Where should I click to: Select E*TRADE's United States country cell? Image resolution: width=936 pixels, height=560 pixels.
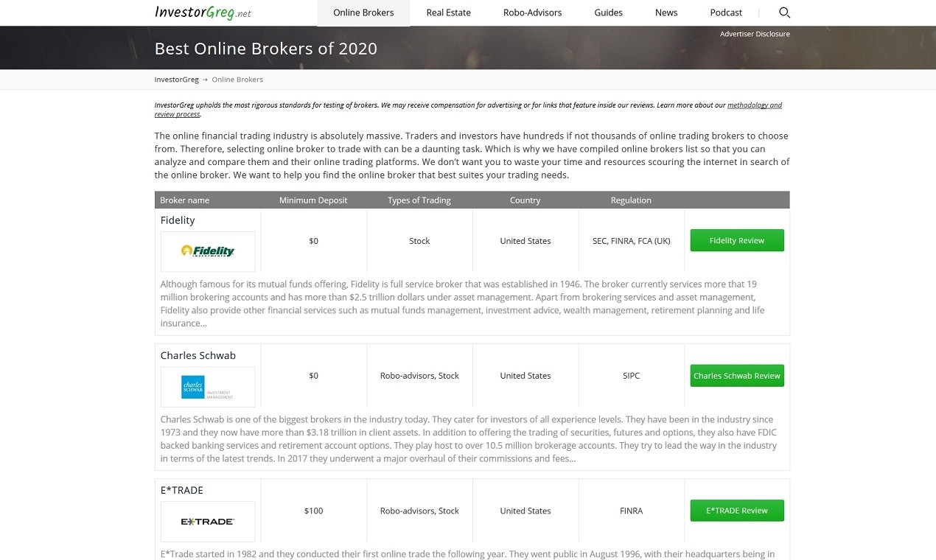(x=525, y=511)
